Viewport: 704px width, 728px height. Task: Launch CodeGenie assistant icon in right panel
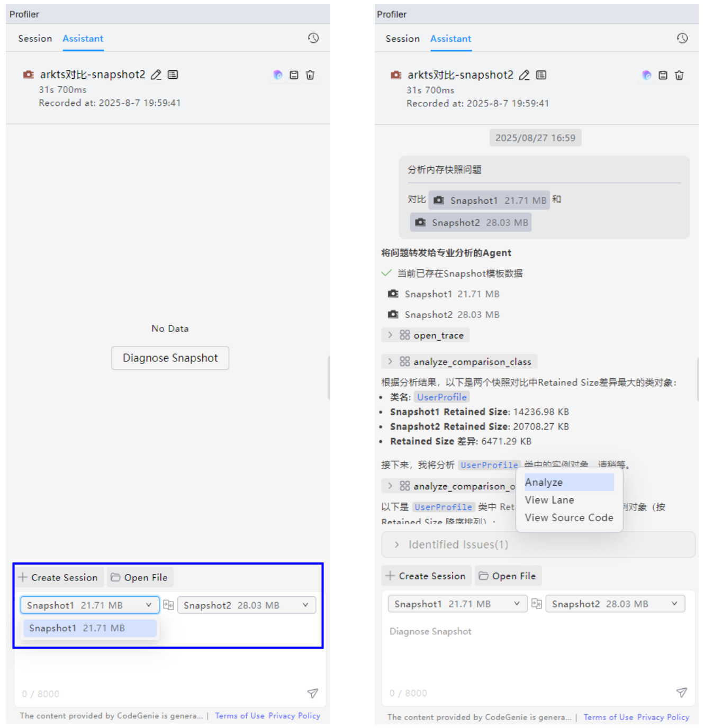point(646,75)
